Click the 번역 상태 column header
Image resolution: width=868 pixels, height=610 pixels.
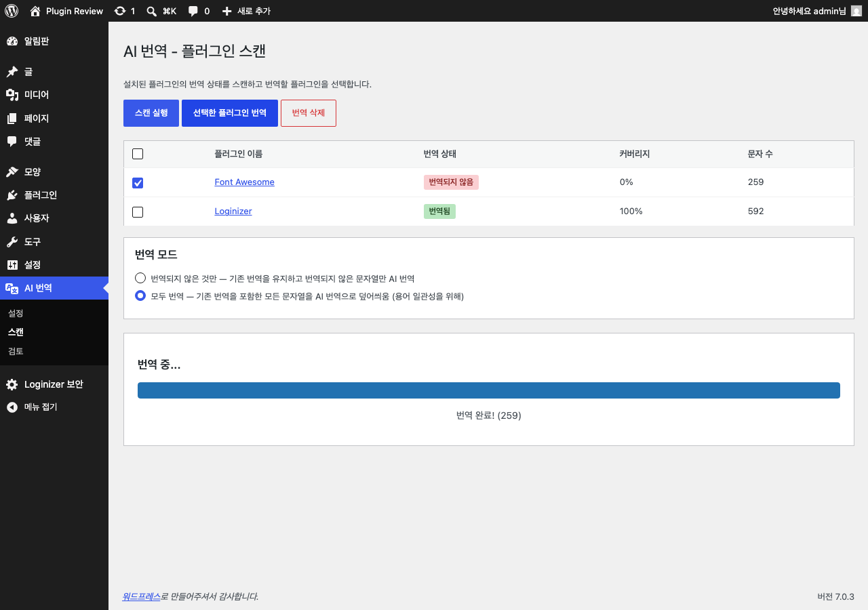[440, 154]
